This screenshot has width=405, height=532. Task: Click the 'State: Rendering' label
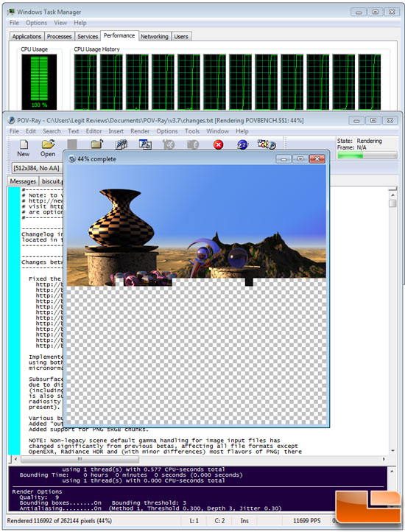[x=359, y=141]
